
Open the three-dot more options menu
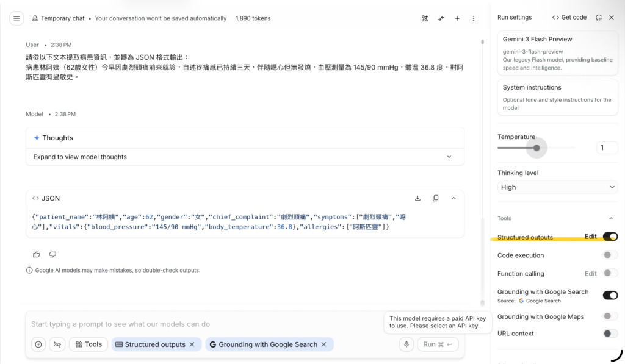click(x=474, y=18)
